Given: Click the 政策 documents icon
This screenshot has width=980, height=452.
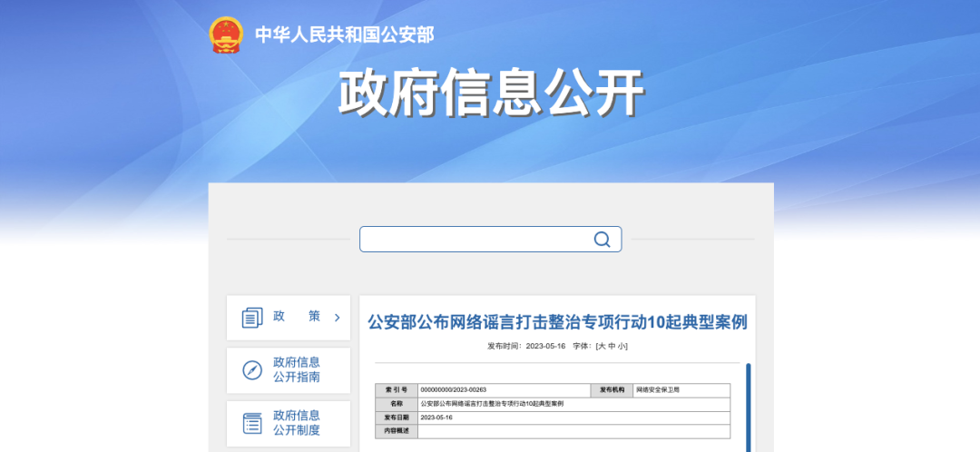Looking at the screenshot, I should 252,318.
